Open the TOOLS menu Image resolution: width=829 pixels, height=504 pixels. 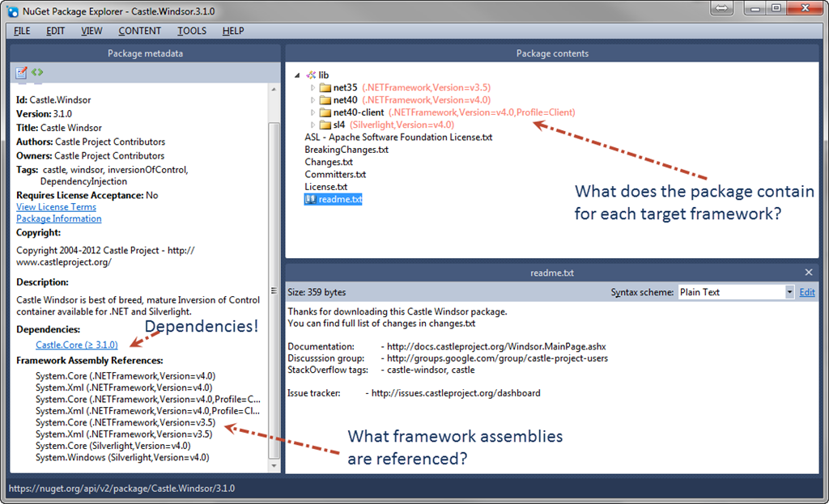coord(192,31)
